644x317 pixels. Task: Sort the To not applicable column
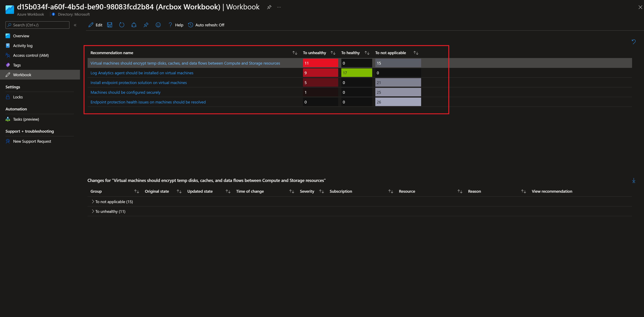[416, 53]
